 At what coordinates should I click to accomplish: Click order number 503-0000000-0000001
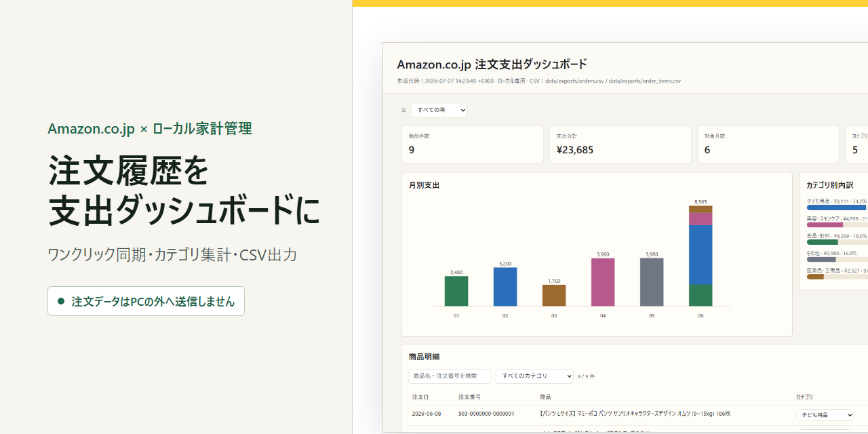[486, 414]
